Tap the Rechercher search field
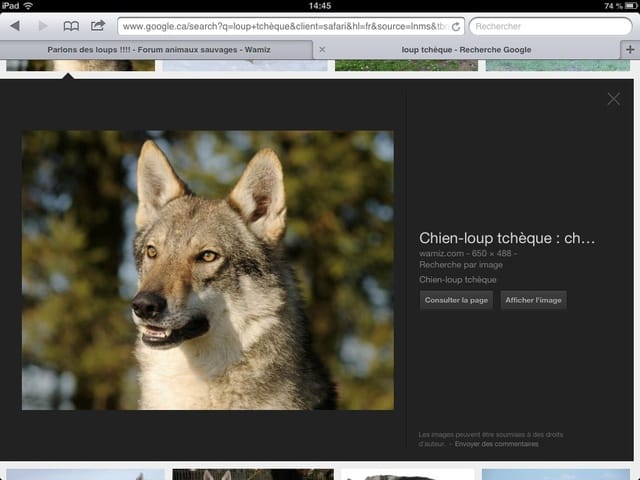Image resolution: width=640 pixels, height=480 pixels. pyautogui.click(x=550, y=26)
